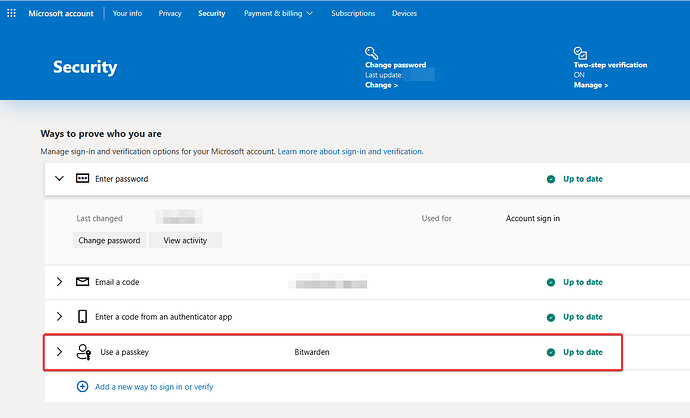
Task: Click green check icon in authenticator app row
Action: click(551, 317)
